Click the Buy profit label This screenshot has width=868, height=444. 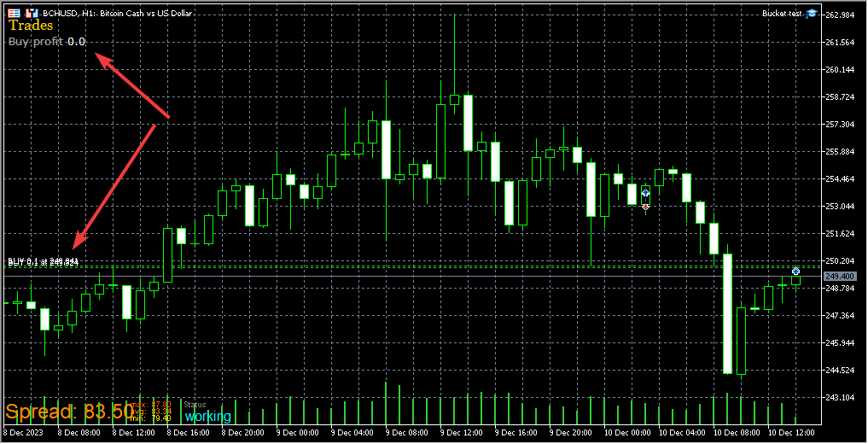coord(36,42)
